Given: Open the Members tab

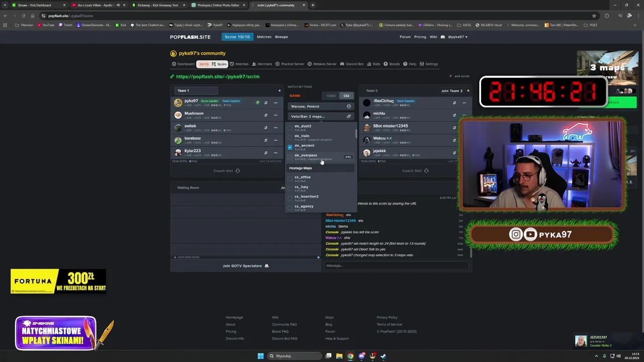Looking at the screenshot, I should pos(262,64).
